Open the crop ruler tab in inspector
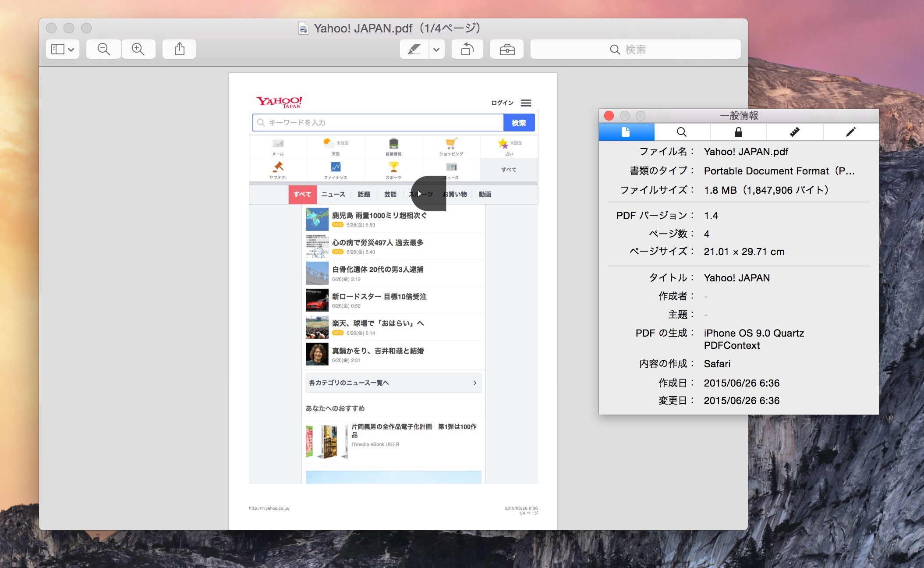The height and width of the screenshot is (568, 924). 794,132
